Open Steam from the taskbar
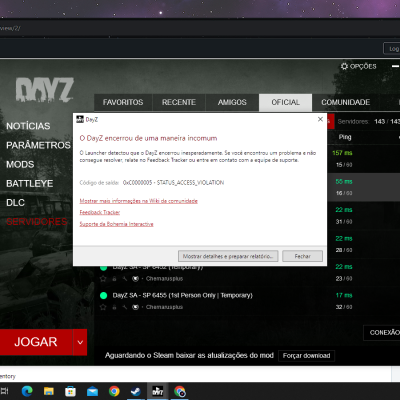This screenshot has height=400, width=400. pyautogui.click(x=136, y=391)
